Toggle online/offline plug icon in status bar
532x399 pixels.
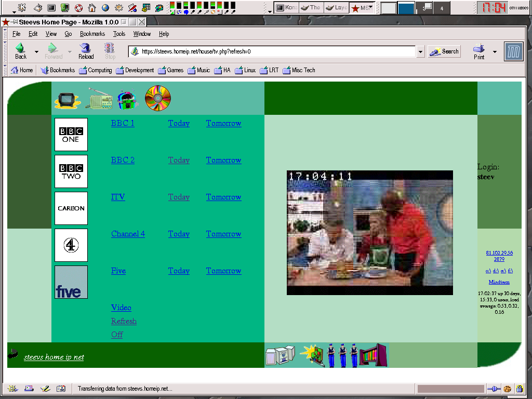click(x=494, y=389)
